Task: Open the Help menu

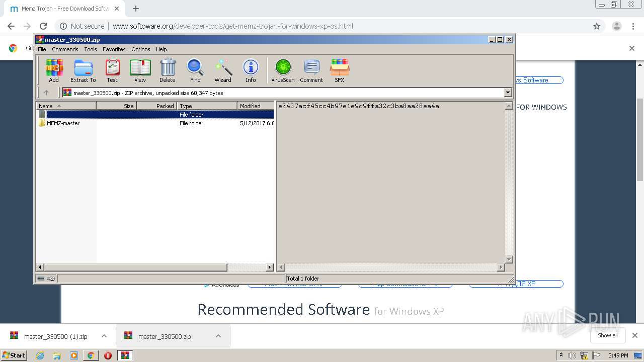Action: coord(161,49)
